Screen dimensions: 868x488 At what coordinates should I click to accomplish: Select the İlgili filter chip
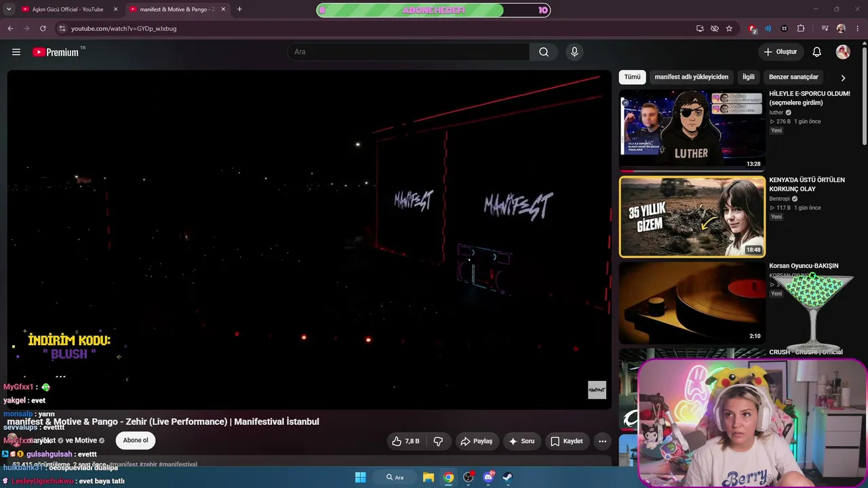click(748, 77)
